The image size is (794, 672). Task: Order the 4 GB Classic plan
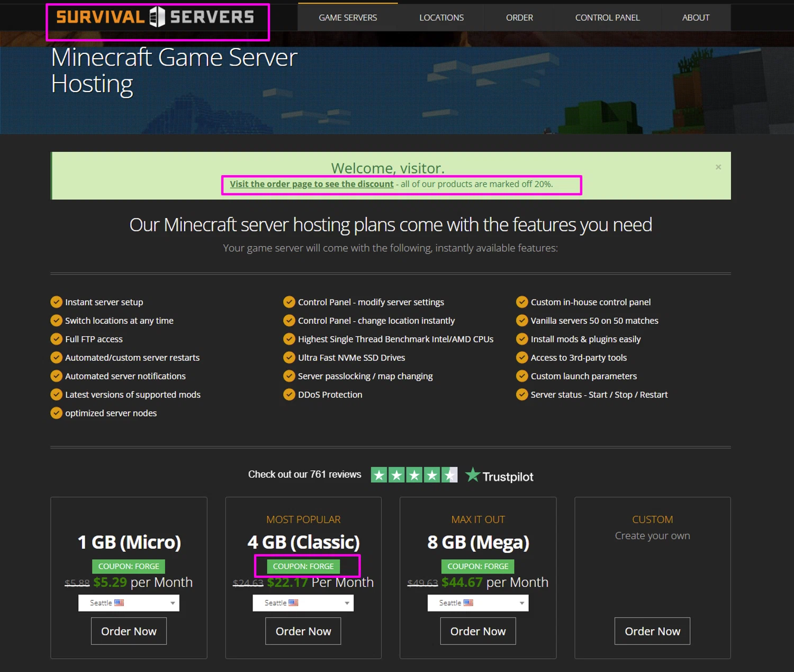pos(303,631)
